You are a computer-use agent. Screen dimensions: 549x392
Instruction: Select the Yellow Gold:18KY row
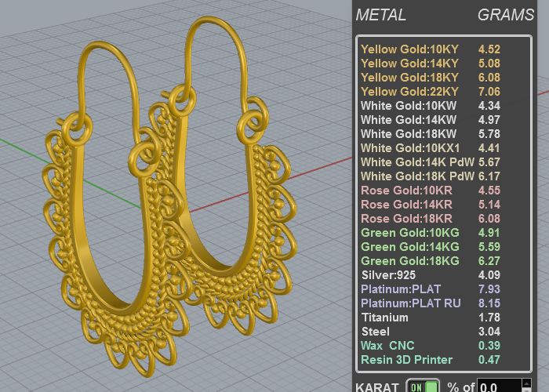click(431, 78)
